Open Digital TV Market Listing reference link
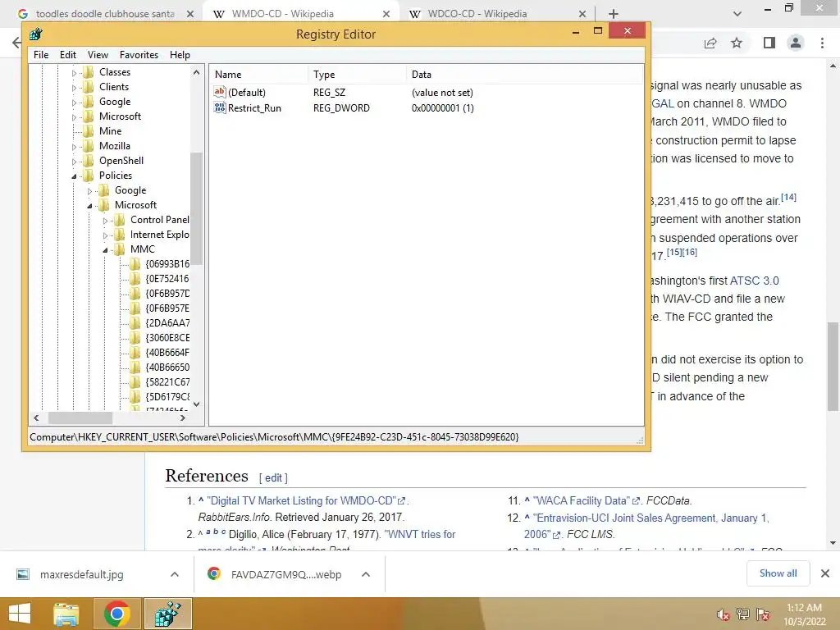The width and height of the screenshot is (840, 630). coord(303,501)
